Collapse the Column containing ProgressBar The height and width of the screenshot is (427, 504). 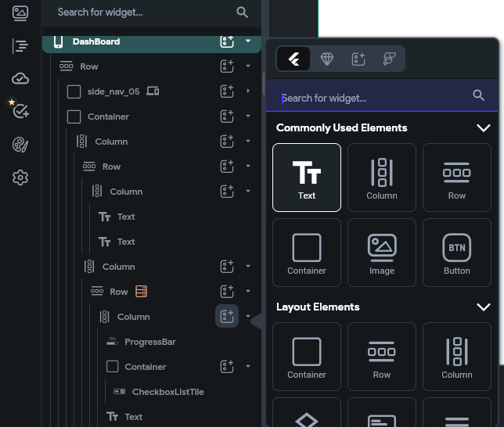pos(248,316)
